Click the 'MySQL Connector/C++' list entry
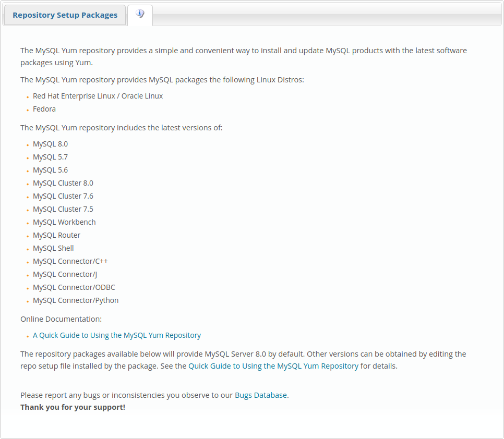 [70, 261]
